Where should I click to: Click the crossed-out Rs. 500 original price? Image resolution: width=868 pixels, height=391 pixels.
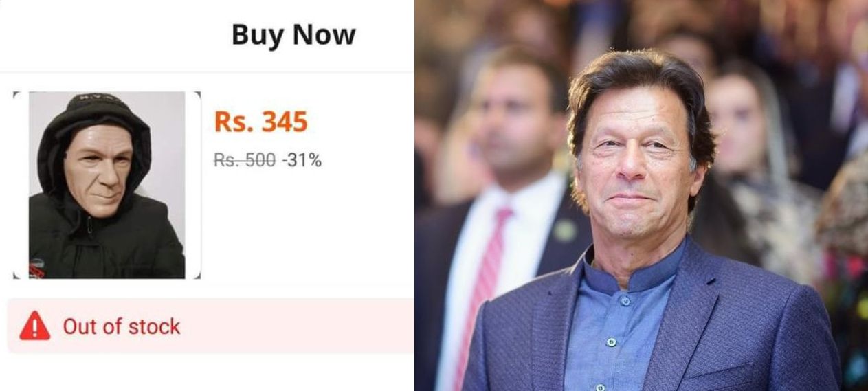(x=244, y=160)
